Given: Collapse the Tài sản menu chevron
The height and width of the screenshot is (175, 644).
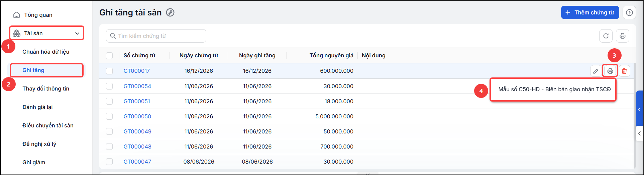Looking at the screenshot, I should pyautogui.click(x=77, y=34).
